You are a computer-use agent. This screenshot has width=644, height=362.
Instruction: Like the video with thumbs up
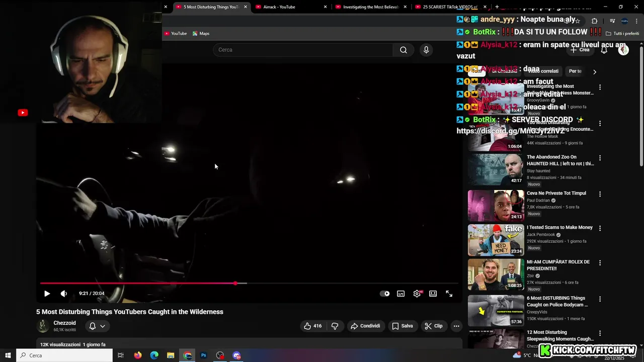(312, 326)
